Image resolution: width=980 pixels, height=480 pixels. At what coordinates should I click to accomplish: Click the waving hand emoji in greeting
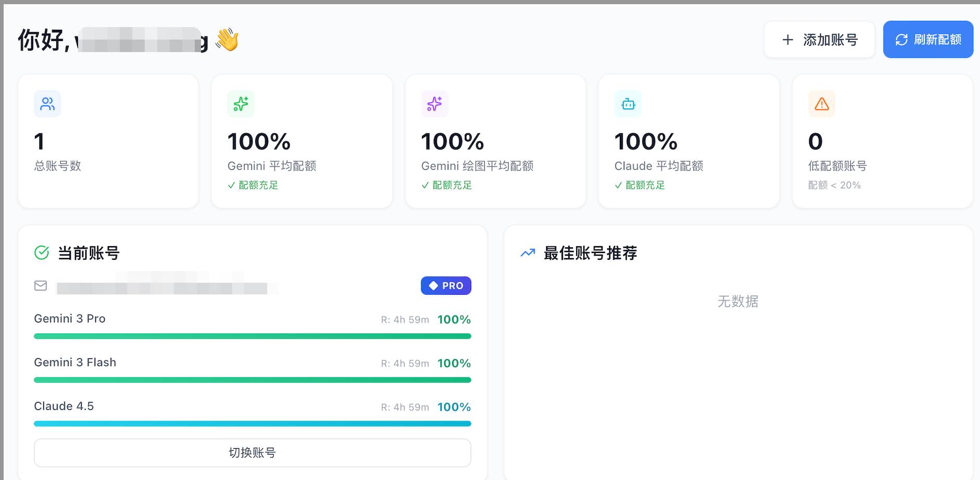point(227,40)
